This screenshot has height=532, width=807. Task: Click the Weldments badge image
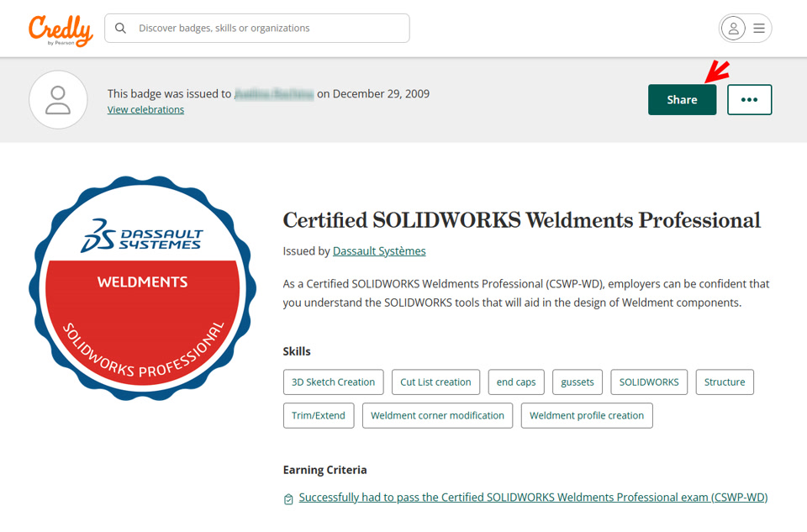141,287
